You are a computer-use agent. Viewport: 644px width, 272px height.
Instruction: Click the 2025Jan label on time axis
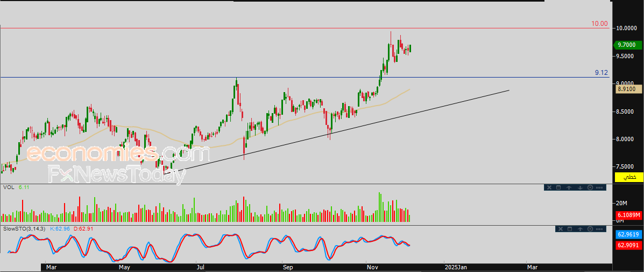point(456,268)
